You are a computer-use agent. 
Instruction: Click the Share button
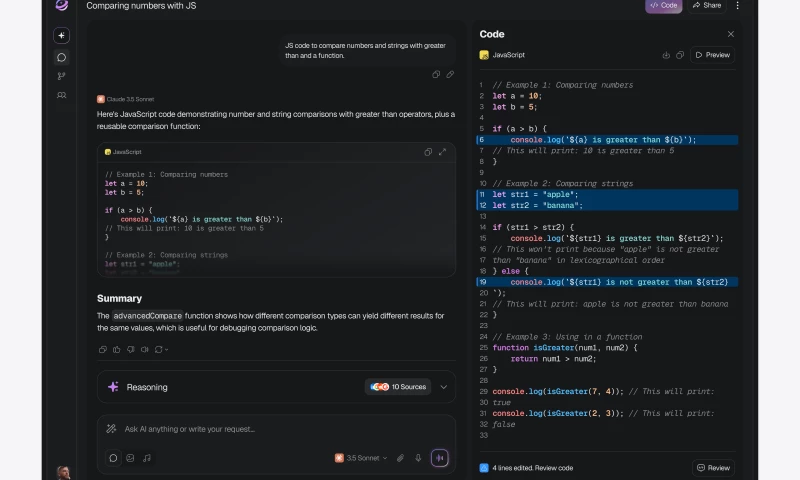(707, 6)
